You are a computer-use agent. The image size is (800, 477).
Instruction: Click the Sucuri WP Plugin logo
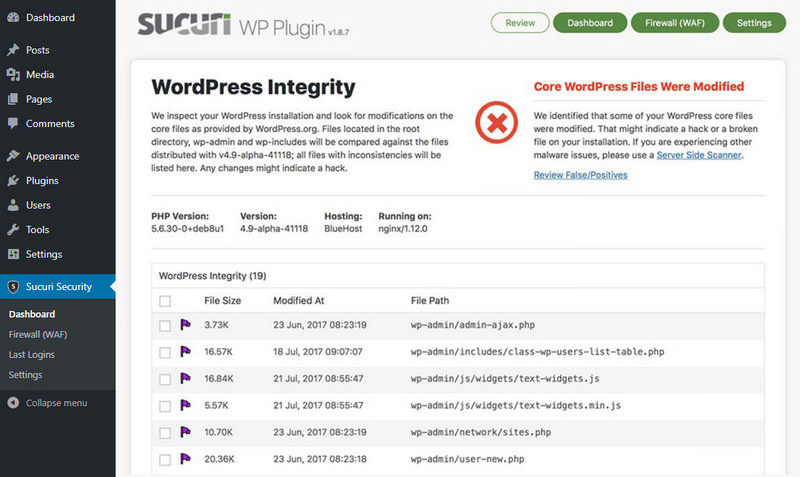pos(243,26)
